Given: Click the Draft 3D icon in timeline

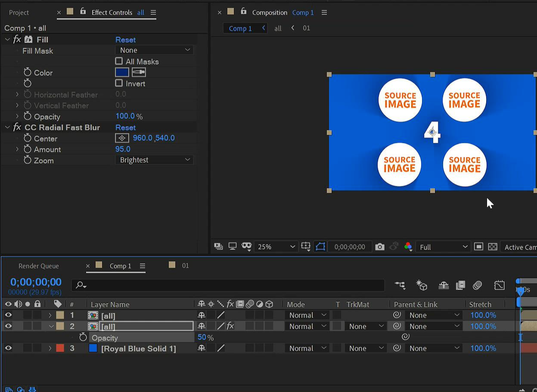Looking at the screenshot, I should pyautogui.click(x=422, y=285).
